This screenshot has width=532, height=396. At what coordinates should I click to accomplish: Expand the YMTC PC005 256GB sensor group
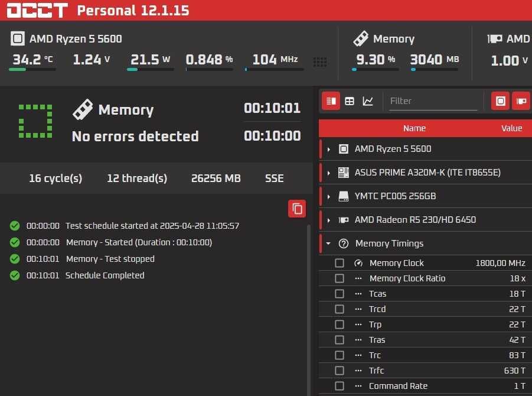point(328,197)
